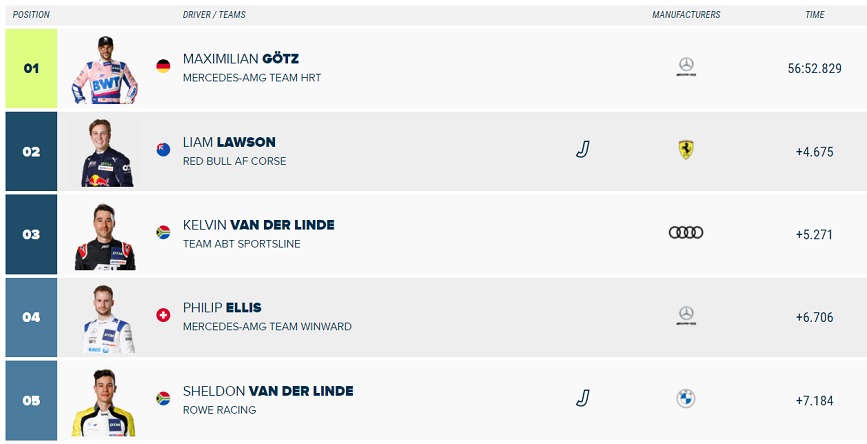Click the Mercedes-AMG logo in Götz's row
The height and width of the screenshot is (444, 867).
(686, 66)
